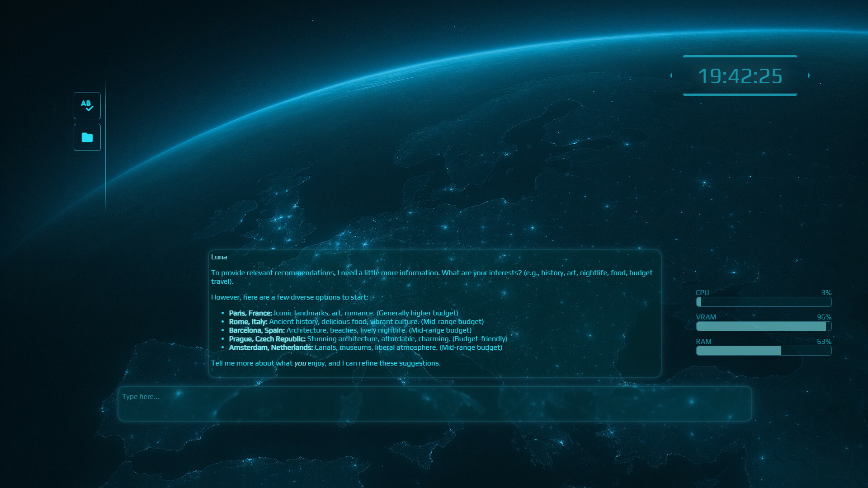Focus the 'Type here...' message input

[434, 404]
